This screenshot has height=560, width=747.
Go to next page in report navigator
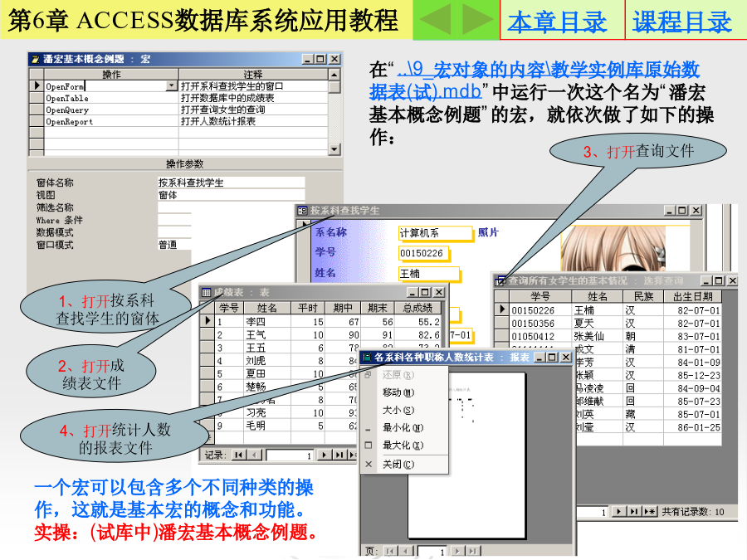pyautogui.click(x=457, y=552)
